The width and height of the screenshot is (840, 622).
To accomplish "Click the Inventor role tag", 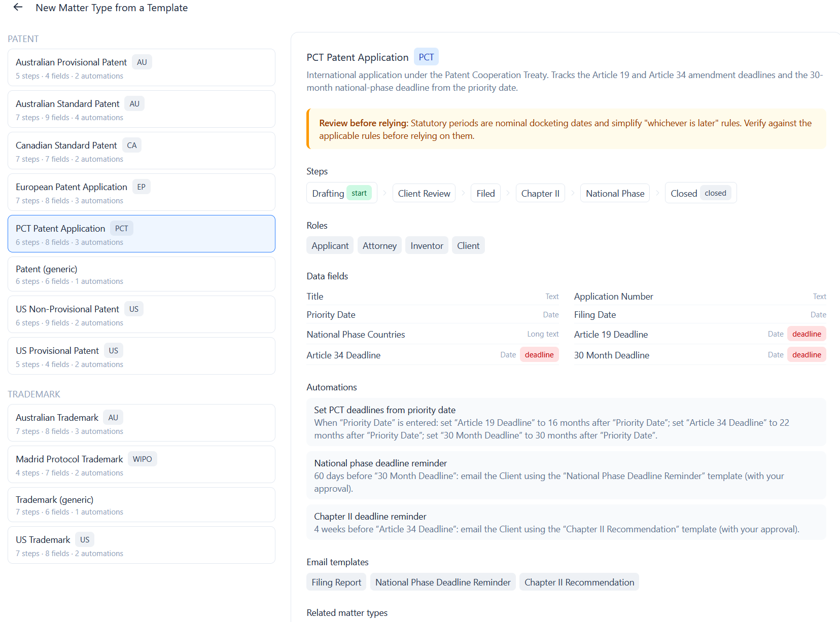I will click(x=427, y=245).
